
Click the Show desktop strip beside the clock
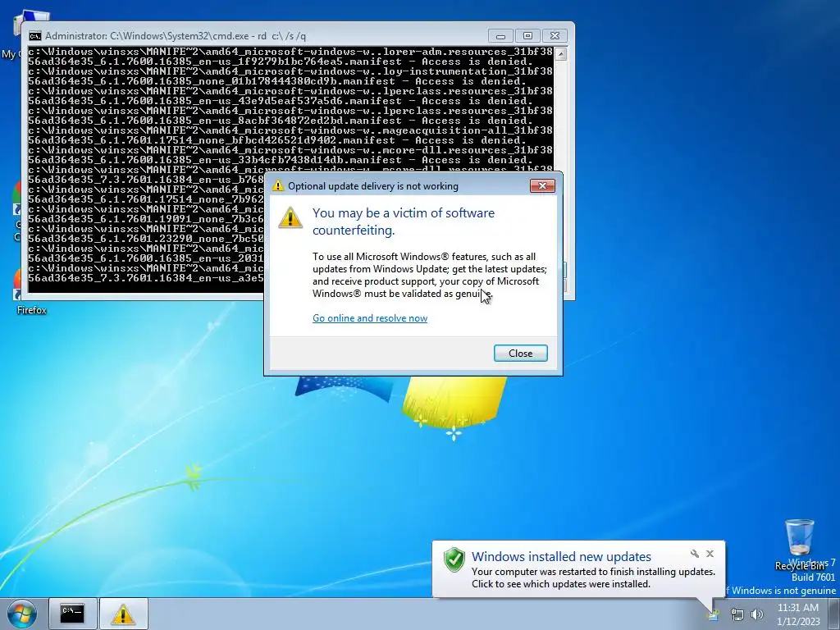834,614
